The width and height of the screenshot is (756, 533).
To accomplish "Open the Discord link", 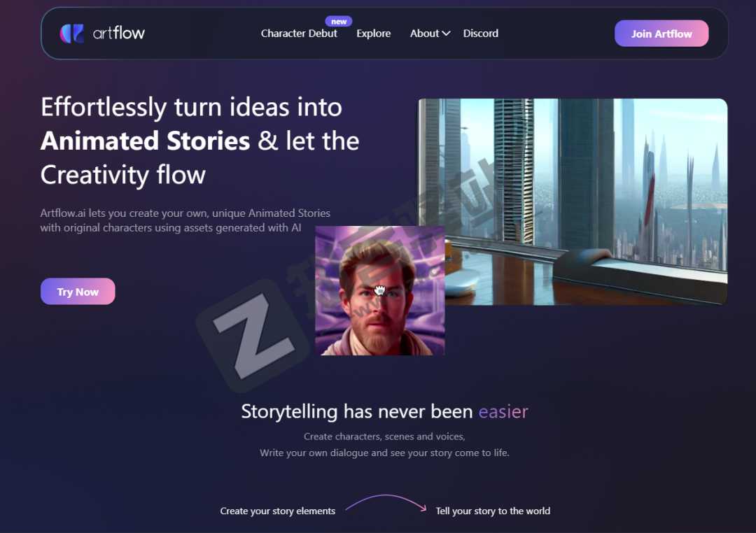I will tap(481, 34).
